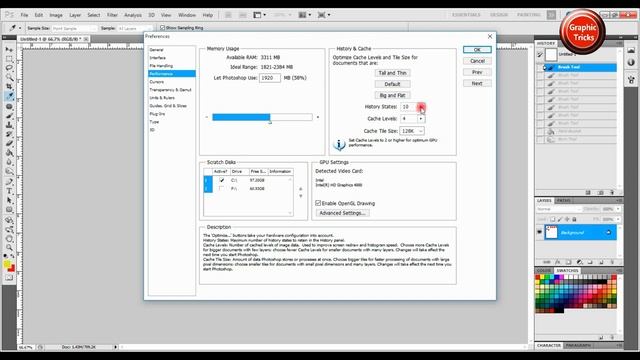Go to Next preferences page
Screen dimensions: 640x360
(x=477, y=83)
